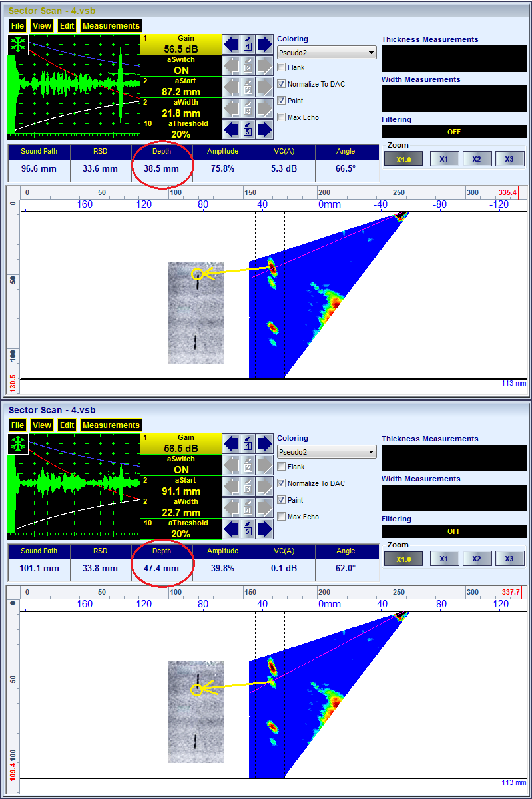Click the Gain row right arrow in lower window
Screen dimensions: 532x799
pyautogui.click(x=265, y=444)
